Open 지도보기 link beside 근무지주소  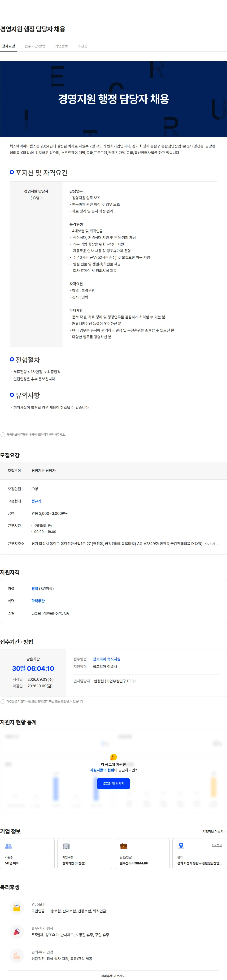click(210, 544)
